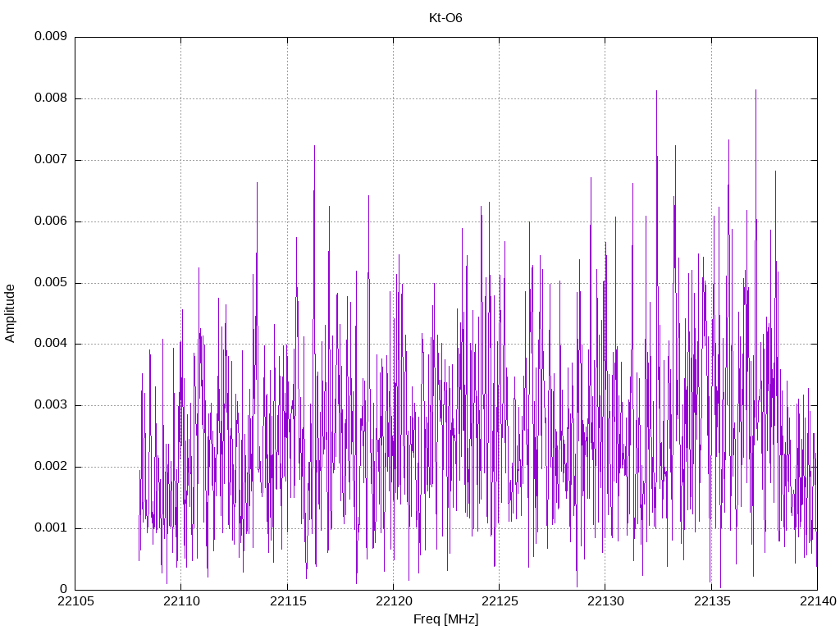
Task: Click the x-axis tick label 22135
Action: pos(712,601)
